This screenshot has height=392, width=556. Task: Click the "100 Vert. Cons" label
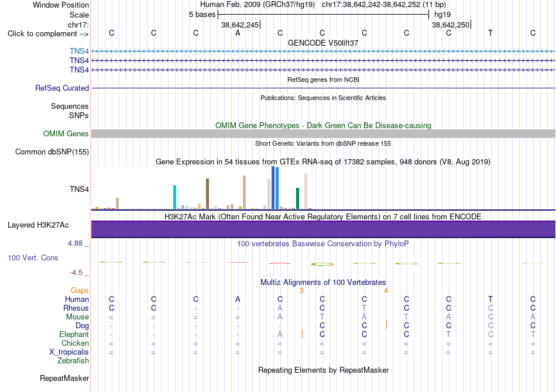click(33, 258)
